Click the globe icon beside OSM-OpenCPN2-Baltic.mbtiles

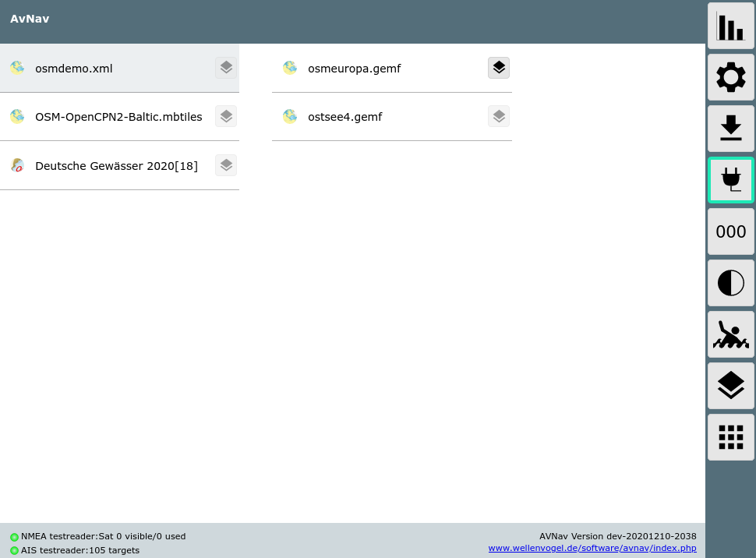[x=17, y=116]
